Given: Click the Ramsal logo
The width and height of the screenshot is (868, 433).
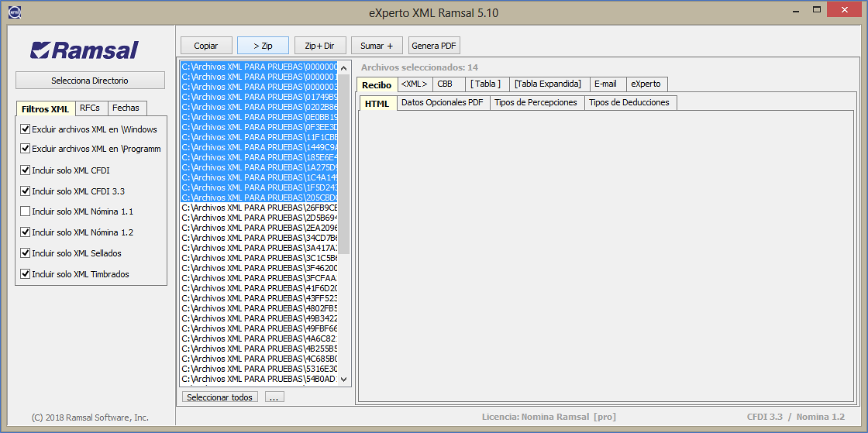Looking at the screenshot, I should pyautogui.click(x=84, y=50).
